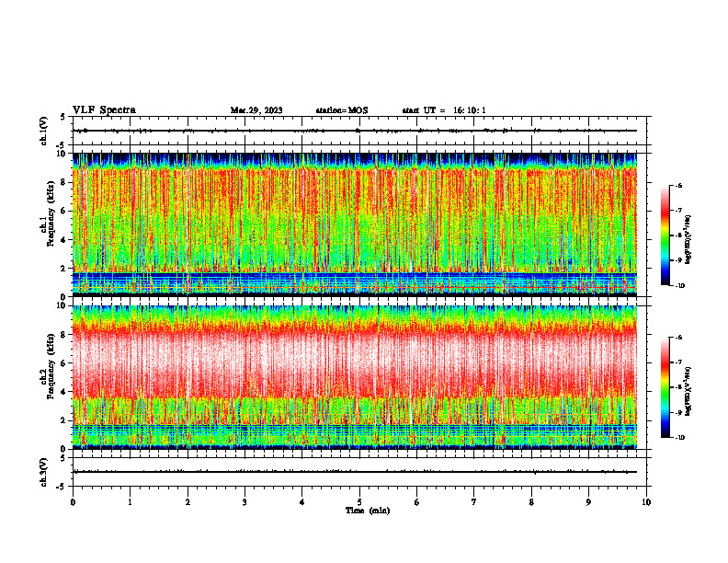Click the "Time (min)" x-axis label
Screen dimensions: 728x563
(x=368, y=511)
